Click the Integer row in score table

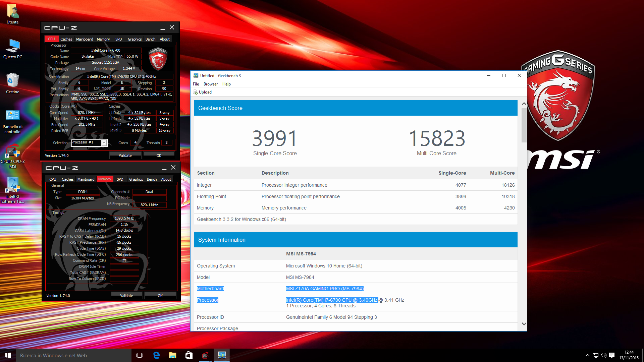pyautogui.click(x=356, y=185)
